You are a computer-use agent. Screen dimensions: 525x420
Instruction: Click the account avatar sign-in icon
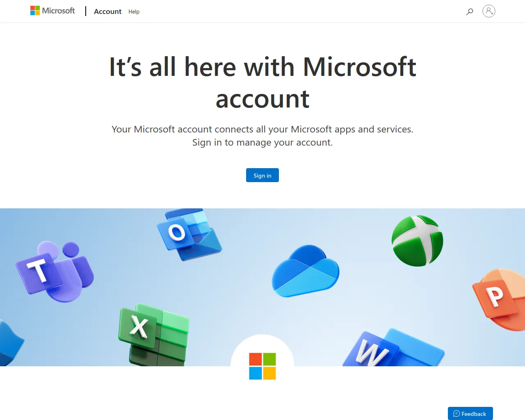click(489, 11)
